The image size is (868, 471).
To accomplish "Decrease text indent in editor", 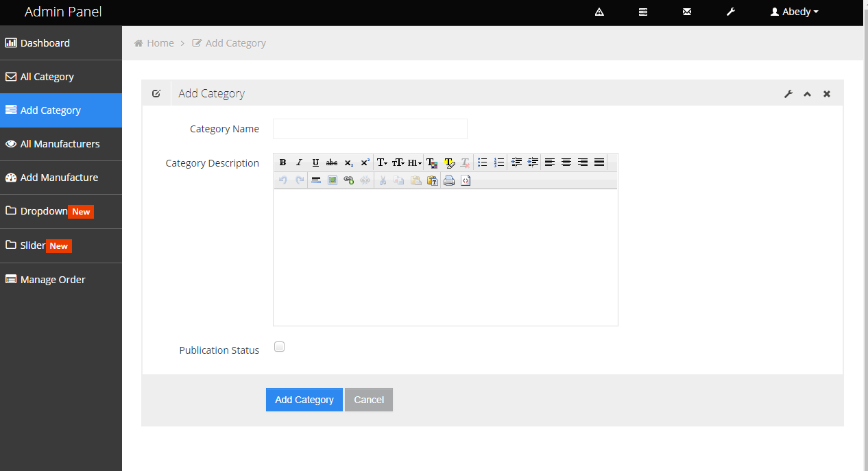I will (517, 162).
